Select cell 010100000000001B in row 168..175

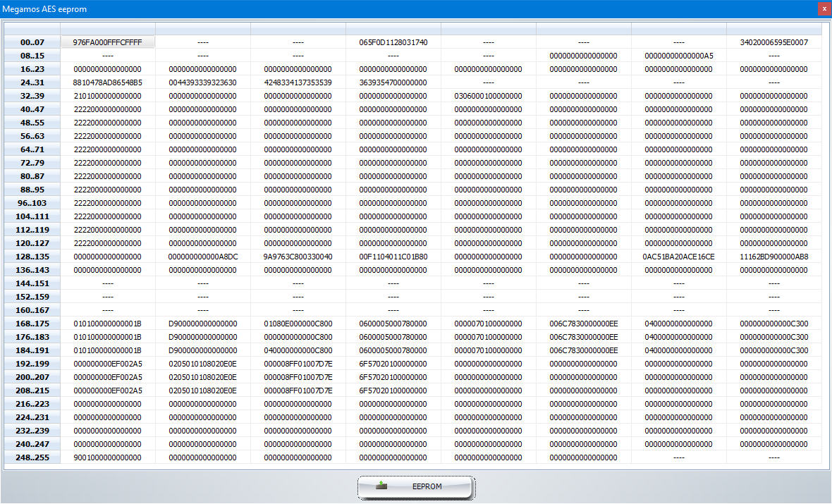108,324
